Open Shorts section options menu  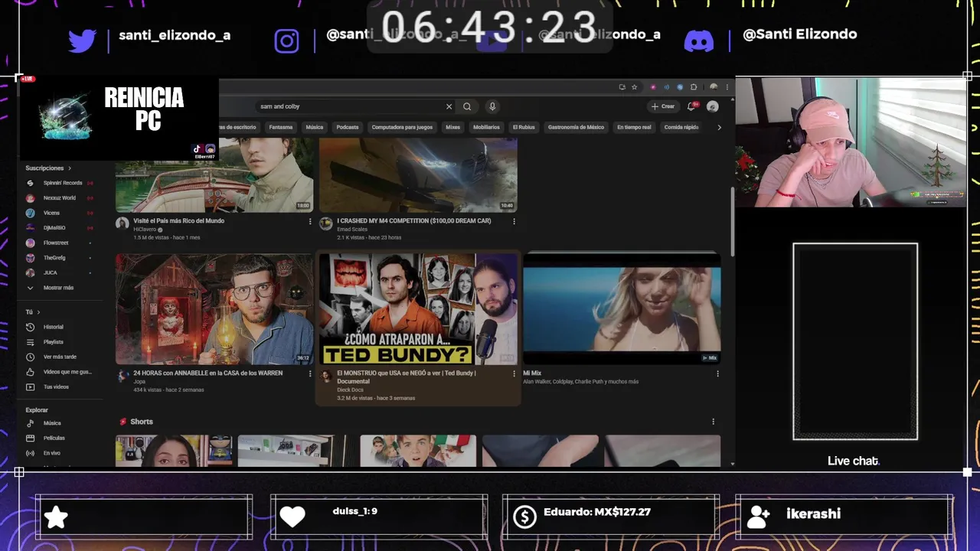click(x=713, y=422)
